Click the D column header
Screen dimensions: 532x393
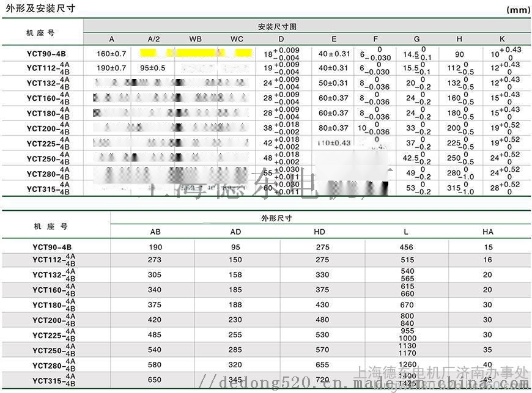pos(281,39)
